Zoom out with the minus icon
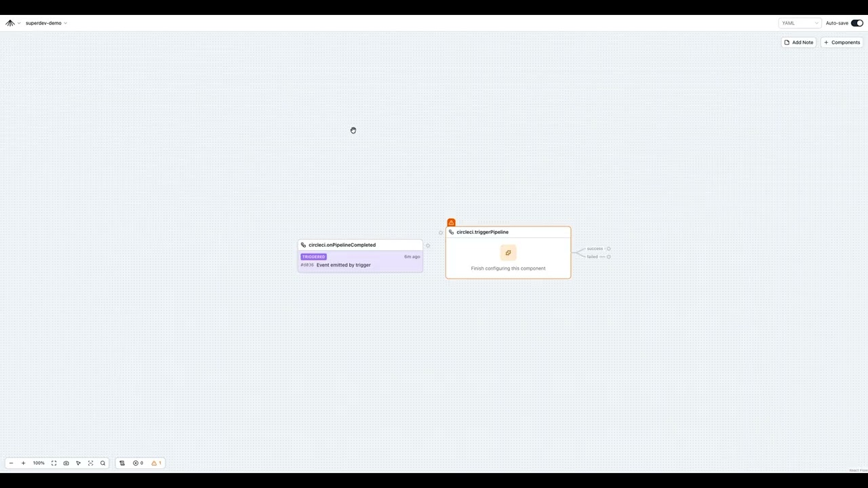This screenshot has height=488, width=868. pyautogui.click(x=11, y=463)
